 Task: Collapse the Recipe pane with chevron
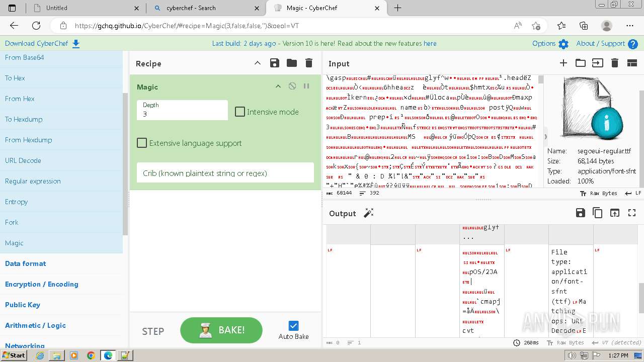point(257,63)
